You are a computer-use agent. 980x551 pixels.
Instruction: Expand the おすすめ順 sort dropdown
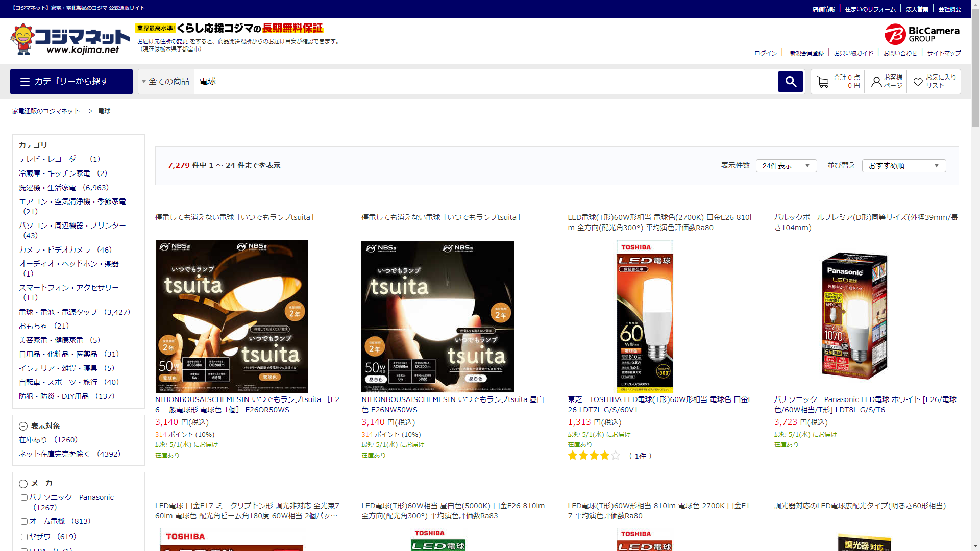coord(903,166)
